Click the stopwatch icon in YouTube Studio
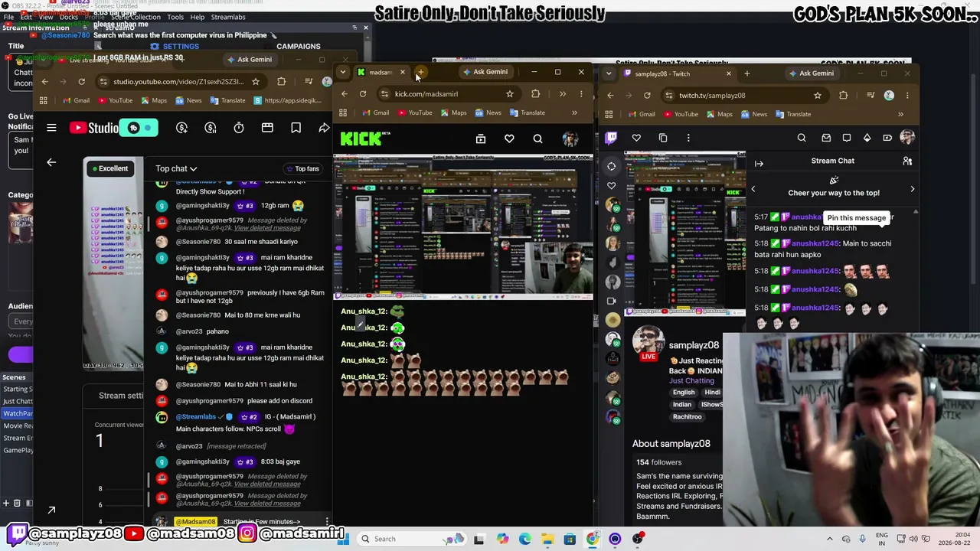The width and height of the screenshot is (980, 551). tap(239, 128)
